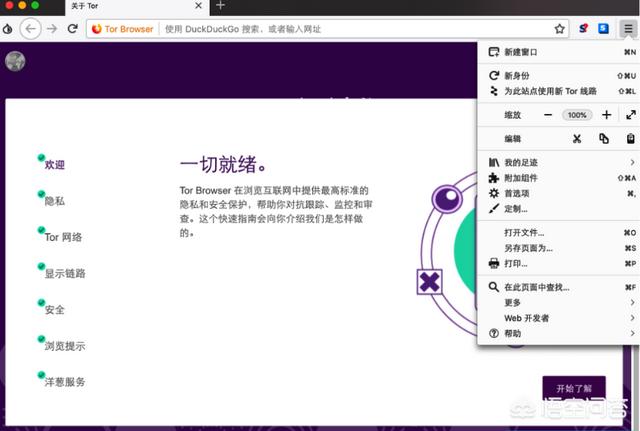Select 打开文件... menu item
This screenshot has height=431, width=640.
tap(558, 233)
